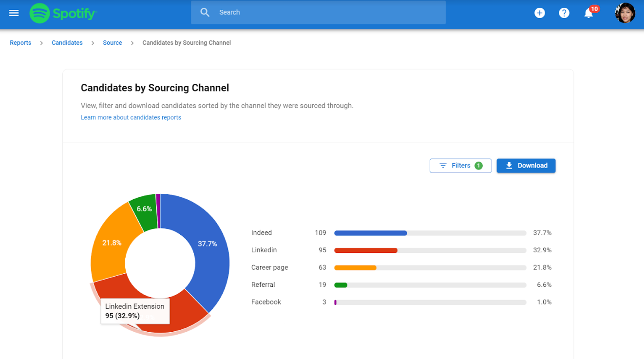The height and width of the screenshot is (359, 644).
Task: Click the Linkedin Extension tooltip
Action: click(x=135, y=311)
